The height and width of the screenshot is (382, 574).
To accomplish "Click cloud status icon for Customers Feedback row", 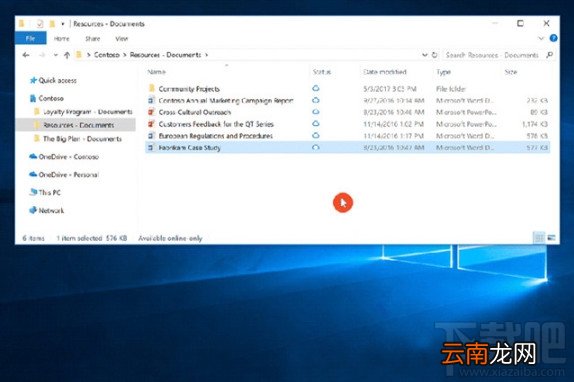I will [x=316, y=124].
